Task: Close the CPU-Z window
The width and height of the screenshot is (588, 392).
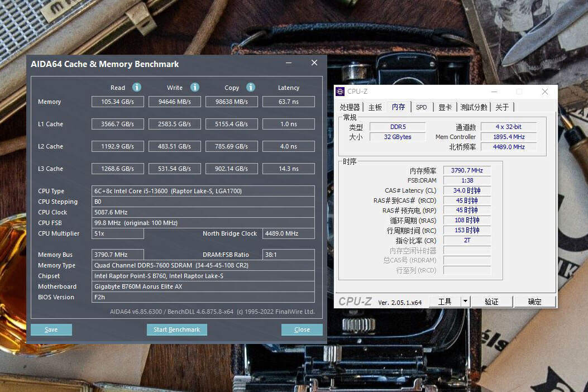Action: tap(545, 92)
